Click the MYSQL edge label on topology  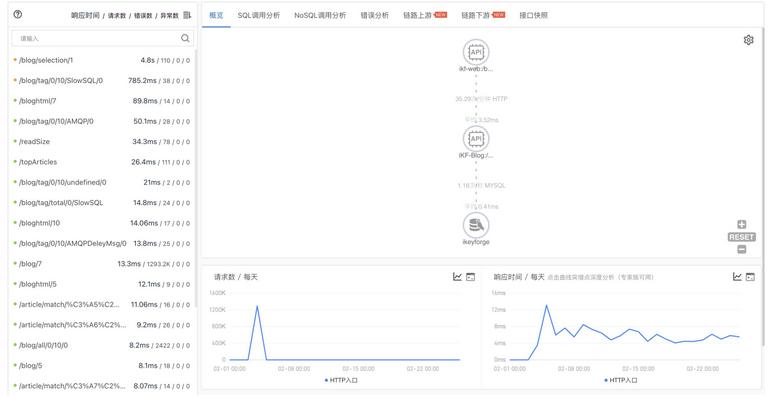(x=481, y=186)
